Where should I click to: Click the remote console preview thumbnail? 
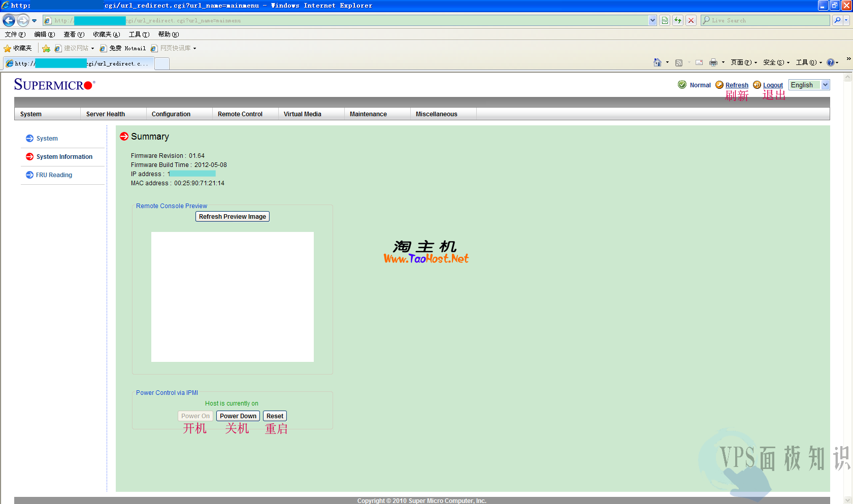pos(233,297)
